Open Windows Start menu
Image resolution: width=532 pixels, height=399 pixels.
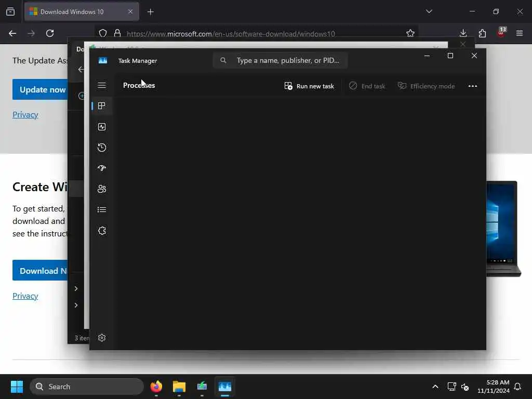[x=17, y=387]
